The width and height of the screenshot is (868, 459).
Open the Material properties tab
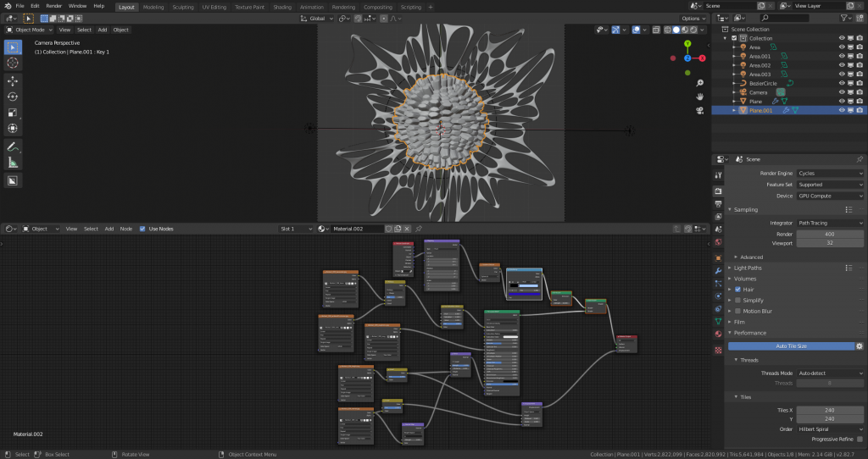pyautogui.click(x=718, y=334)
